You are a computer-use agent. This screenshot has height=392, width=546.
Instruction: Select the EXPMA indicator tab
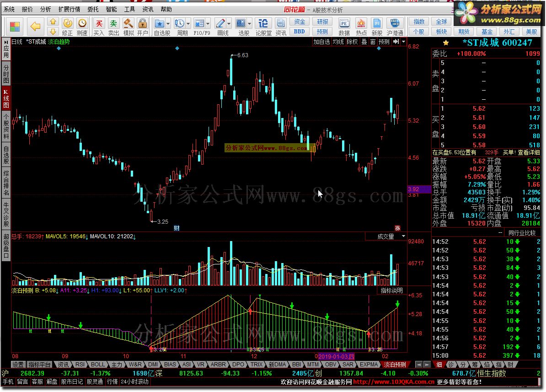pyautogui.click(x=369, y=365)
